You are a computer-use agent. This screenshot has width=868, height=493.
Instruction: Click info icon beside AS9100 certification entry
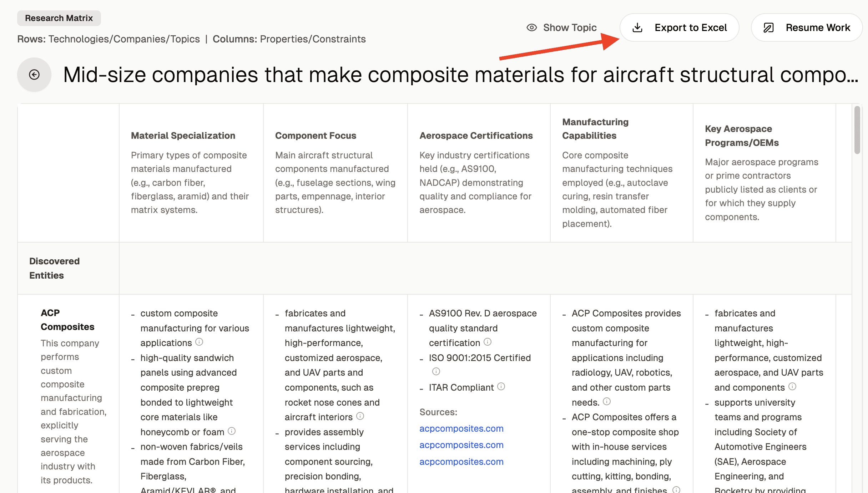click(488, 342)
